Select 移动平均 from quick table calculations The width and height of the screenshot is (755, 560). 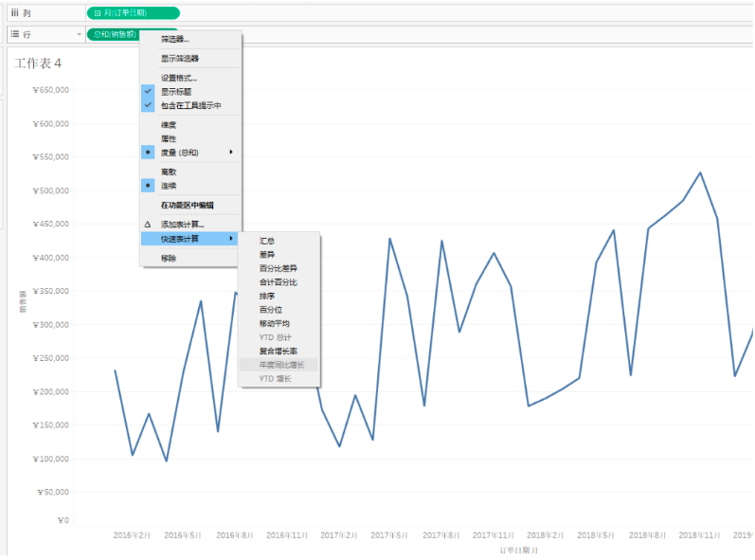(279, 323)
